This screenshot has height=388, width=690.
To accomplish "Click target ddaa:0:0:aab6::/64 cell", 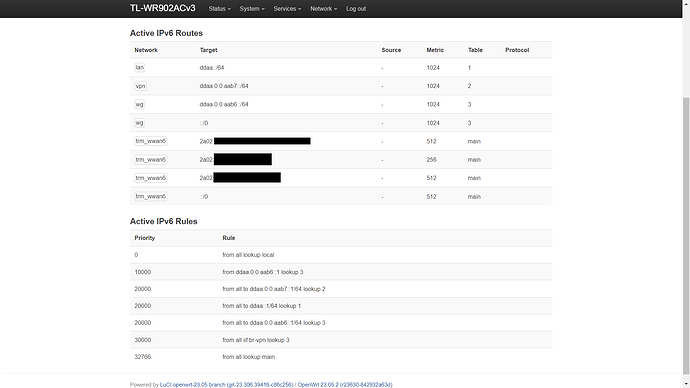I will coord(224,105).
